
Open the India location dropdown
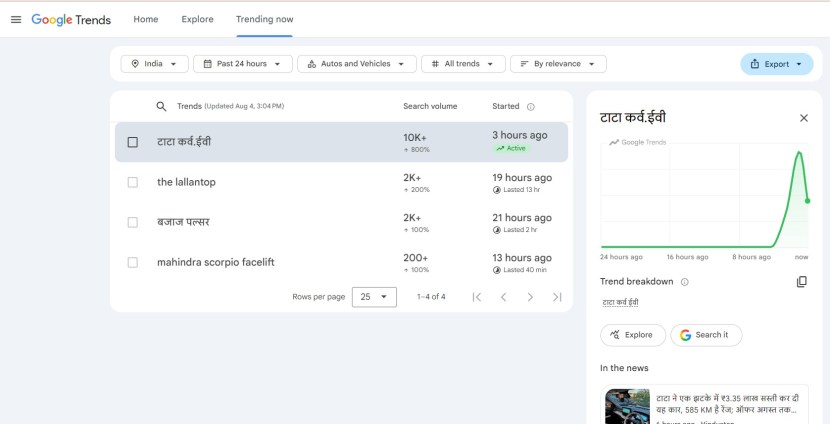(154, 64)
